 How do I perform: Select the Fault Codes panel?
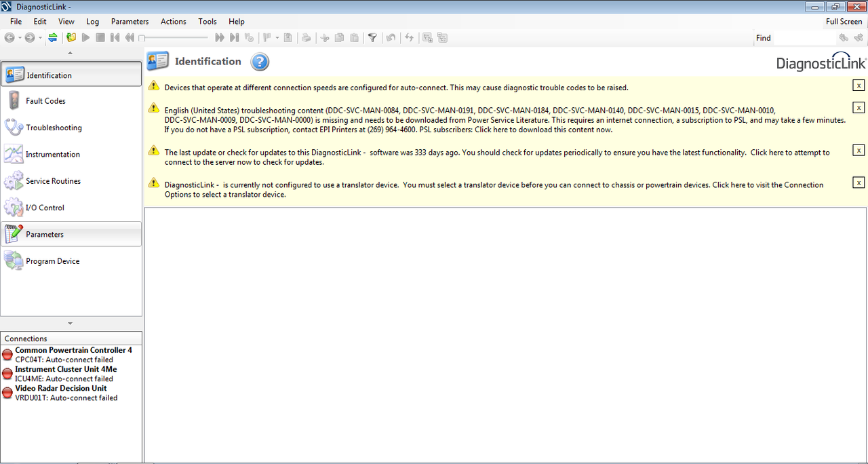click(x=71, y=101)
